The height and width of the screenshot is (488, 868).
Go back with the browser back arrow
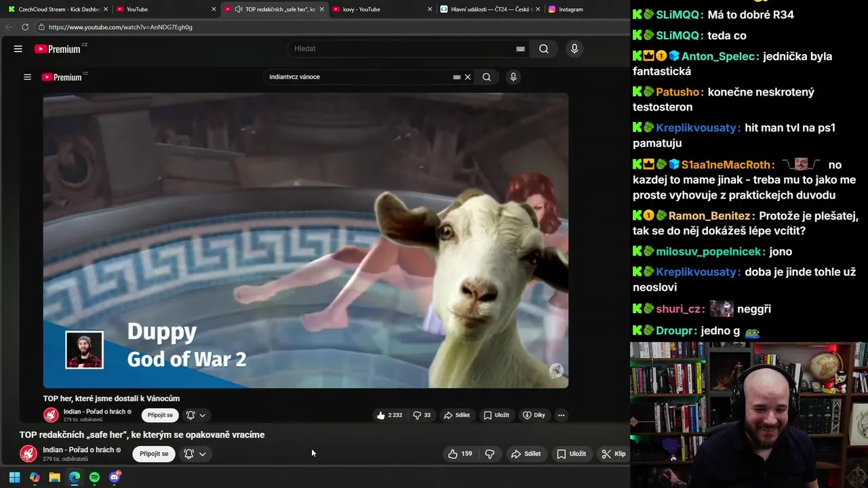pos(9,27)
